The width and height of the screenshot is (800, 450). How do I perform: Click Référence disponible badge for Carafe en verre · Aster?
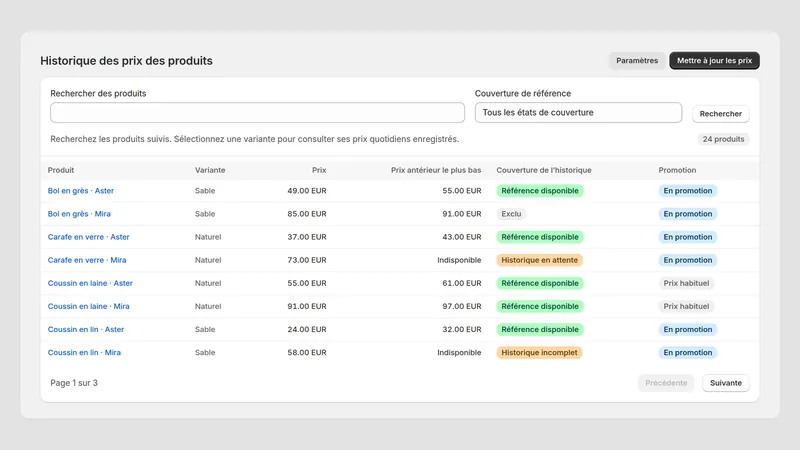(540, 237)
